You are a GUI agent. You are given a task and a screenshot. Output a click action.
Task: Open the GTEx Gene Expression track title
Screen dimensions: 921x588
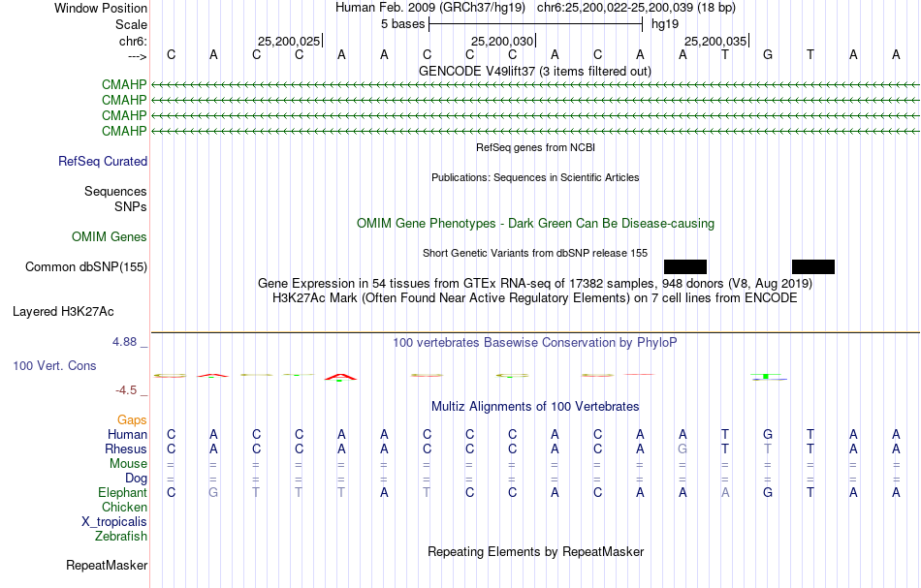(534, 284)
